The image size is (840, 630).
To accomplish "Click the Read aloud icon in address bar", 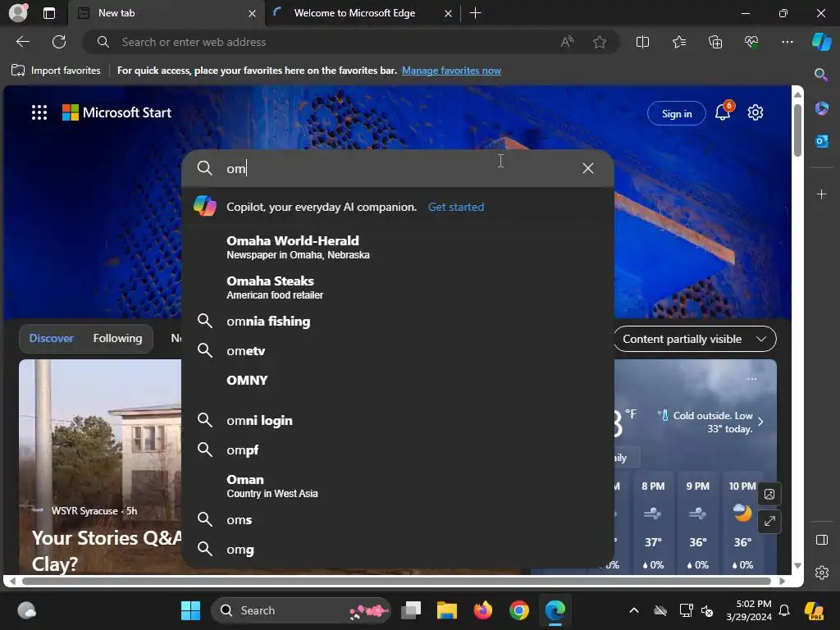I will click(x=567, y=42).
